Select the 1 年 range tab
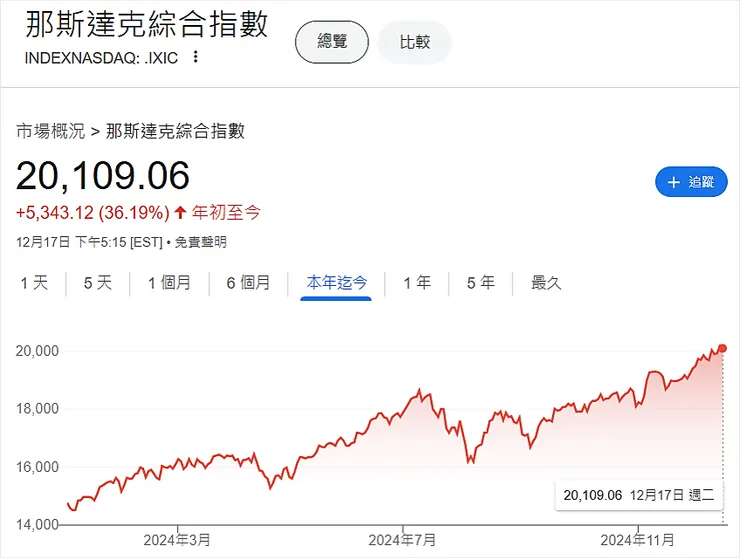This screenshot has height=558, width=740. pyautogui.click(x=417, y=283)
